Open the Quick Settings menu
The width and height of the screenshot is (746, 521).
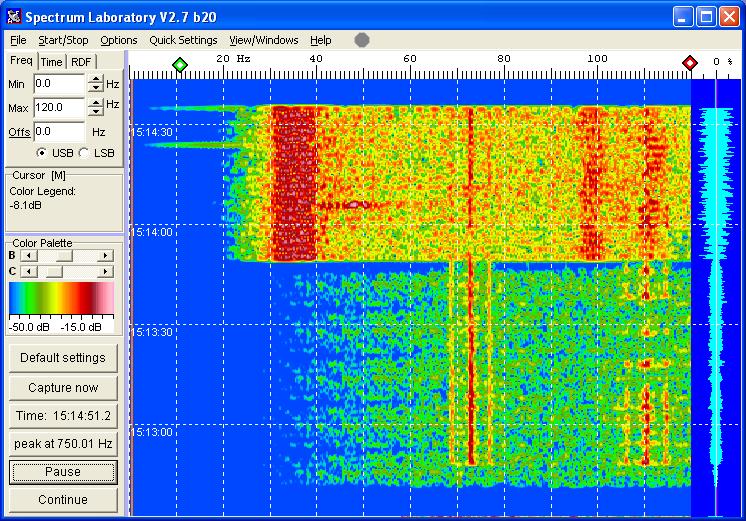tap(183, 40)
